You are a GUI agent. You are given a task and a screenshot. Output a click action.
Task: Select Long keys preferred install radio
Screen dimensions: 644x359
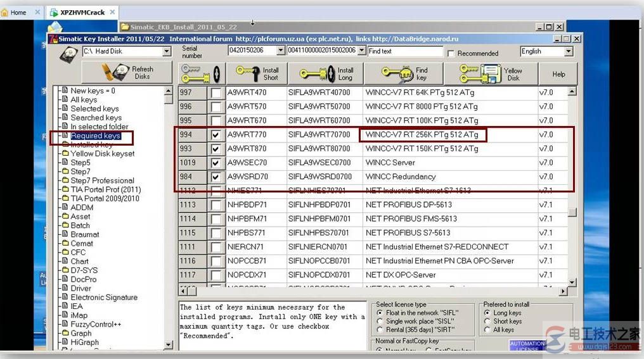[x=487, y=313]
